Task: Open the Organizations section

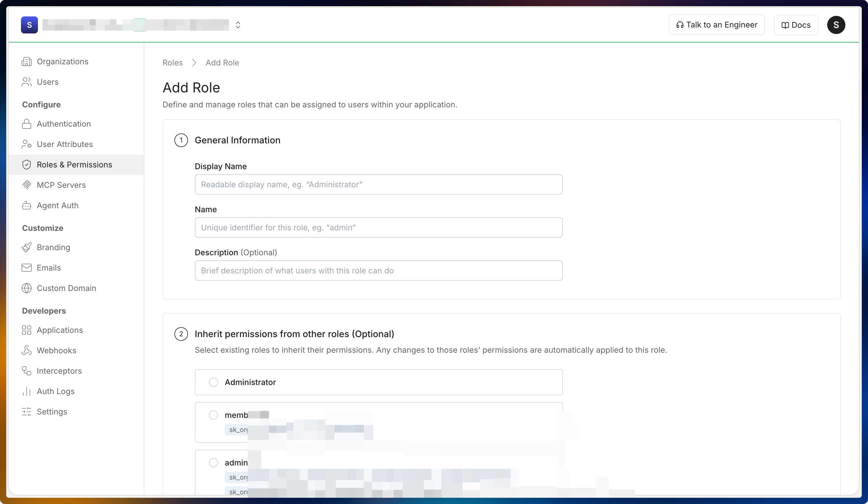Action: (62, 61)
